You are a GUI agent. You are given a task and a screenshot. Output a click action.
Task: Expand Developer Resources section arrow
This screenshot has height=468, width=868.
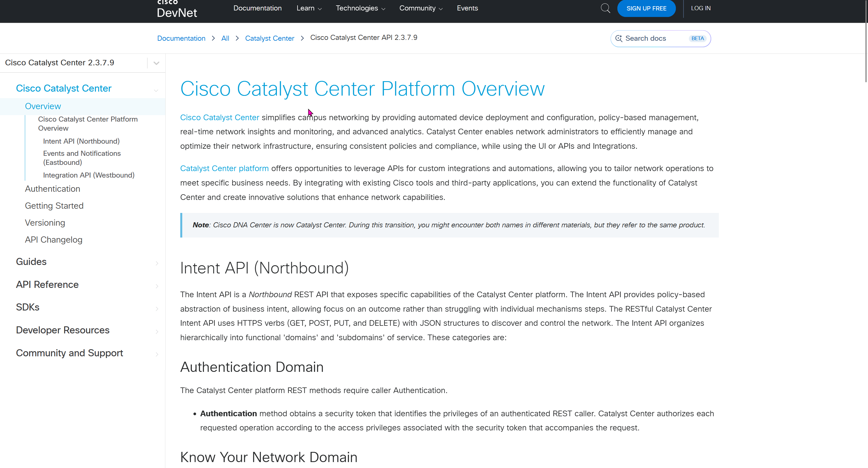tap(157, 331)
